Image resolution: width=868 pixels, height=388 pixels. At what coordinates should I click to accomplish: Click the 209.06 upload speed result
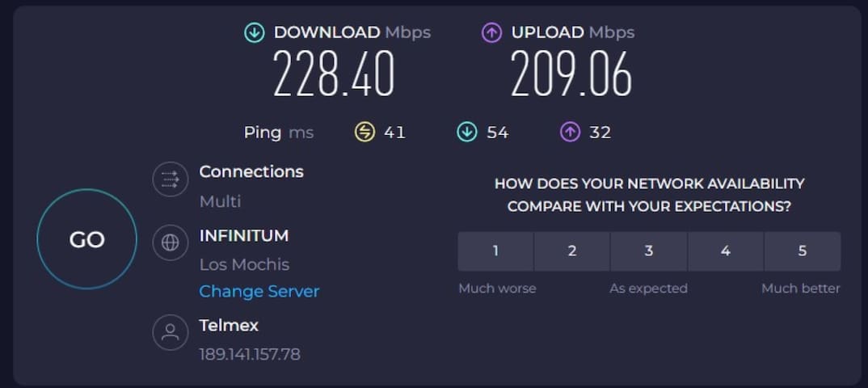click(571, 75)
